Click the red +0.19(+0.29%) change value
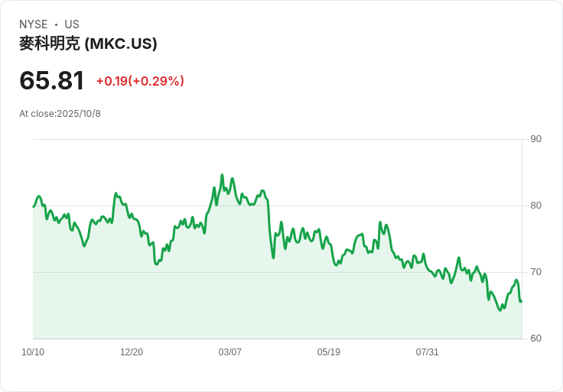 click(x=140, y=81)
